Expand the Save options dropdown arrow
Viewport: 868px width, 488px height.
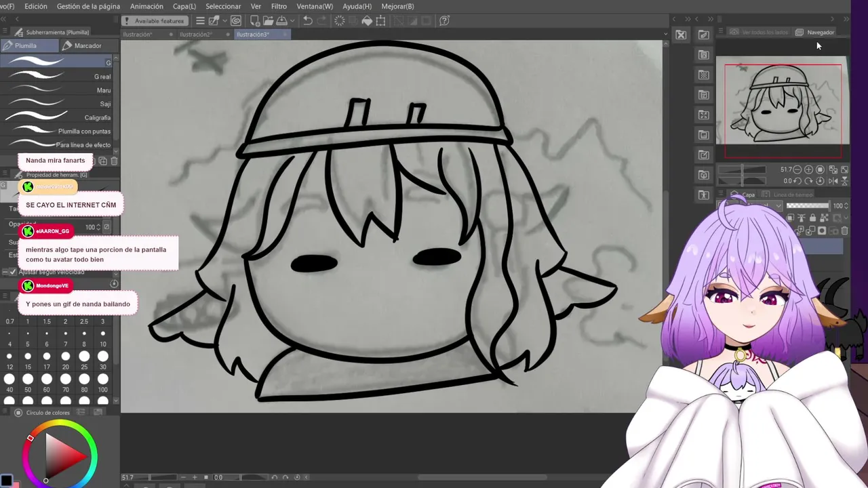click(292, 20)
